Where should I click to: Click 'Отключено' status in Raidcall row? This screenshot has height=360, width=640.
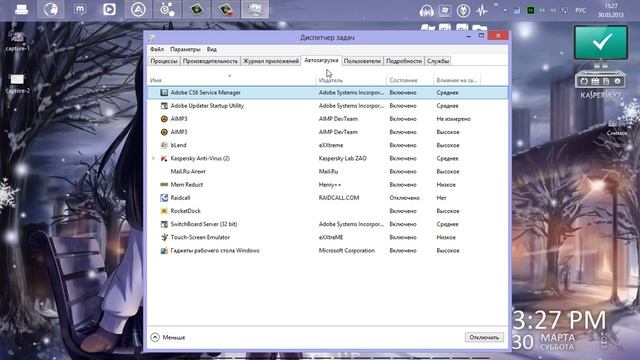click(404, 198)
